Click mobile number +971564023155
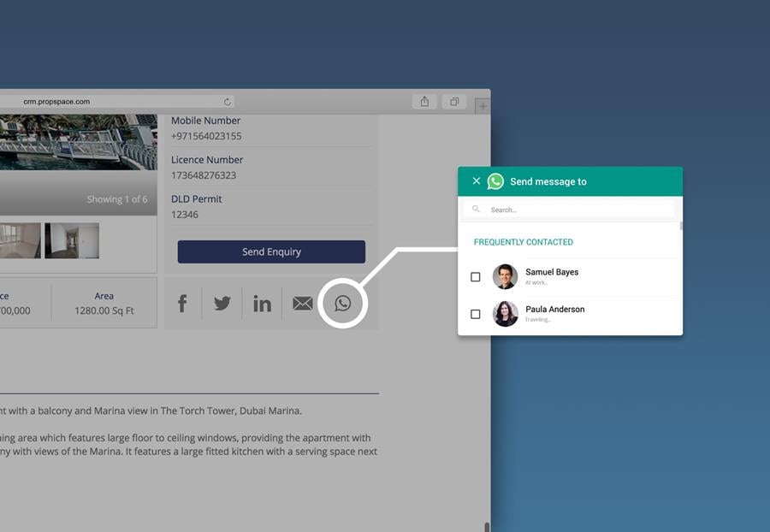 point(206,136)
